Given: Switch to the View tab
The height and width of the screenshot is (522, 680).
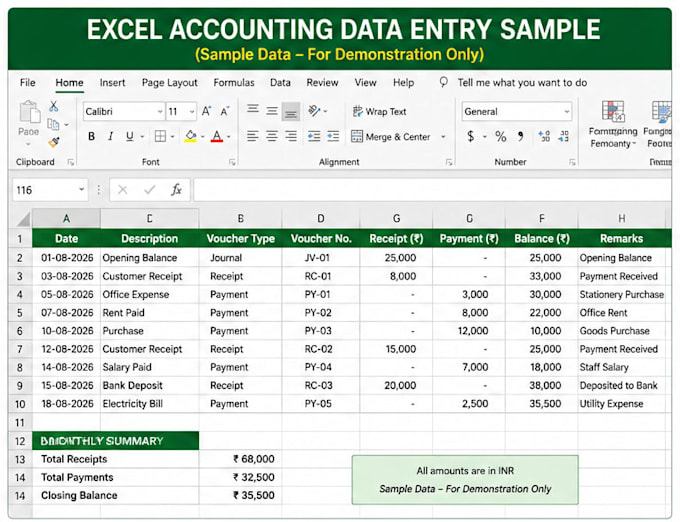Looking at the screenshot, I should tap(365, 82).
